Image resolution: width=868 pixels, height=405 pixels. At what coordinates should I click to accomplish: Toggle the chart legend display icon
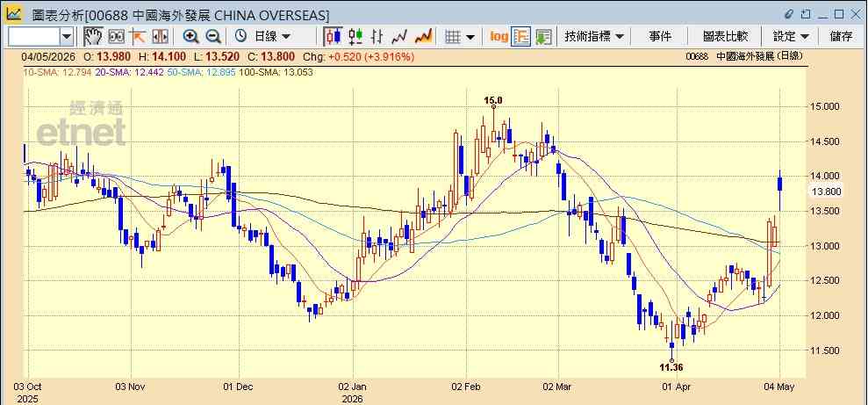[x=521, y=37]
